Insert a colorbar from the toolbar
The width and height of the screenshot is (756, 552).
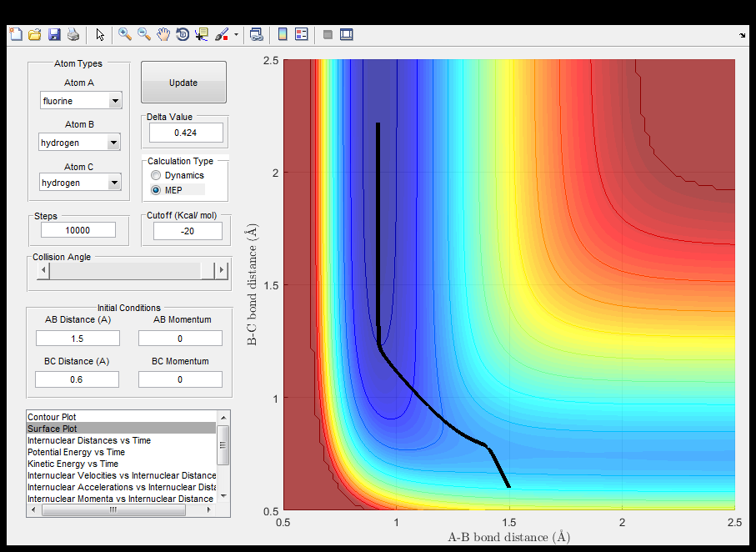click(x=283, y=34)
